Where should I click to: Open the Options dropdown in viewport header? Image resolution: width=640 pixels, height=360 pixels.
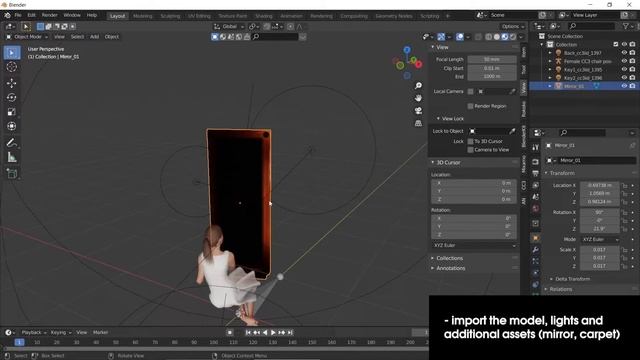[x=513, y=27]
